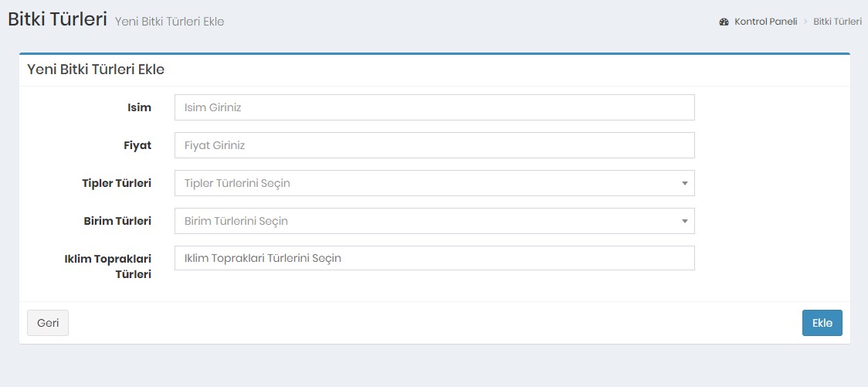Focus the Fiyat Giriniz input field
The image size is (868, 387).
tap(435, 145)
